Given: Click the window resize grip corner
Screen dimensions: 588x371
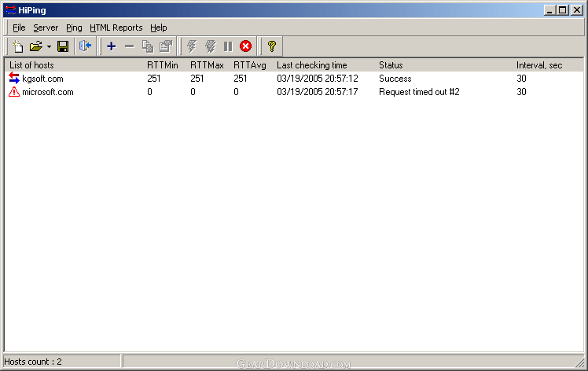Looking at the screenshot, I should 580,363.
